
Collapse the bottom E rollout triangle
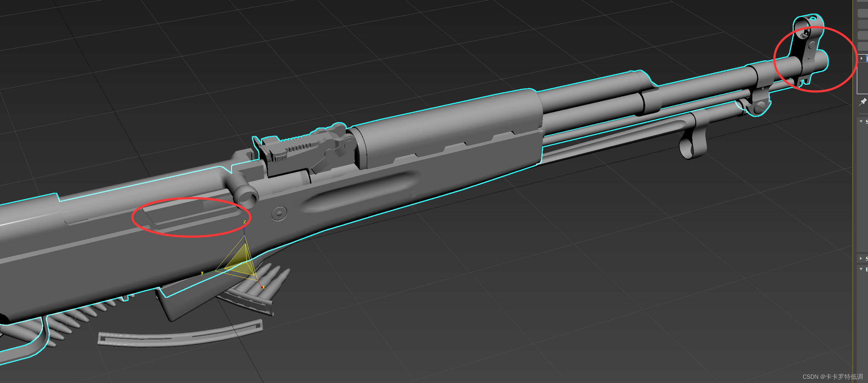[x=861, y=269]
